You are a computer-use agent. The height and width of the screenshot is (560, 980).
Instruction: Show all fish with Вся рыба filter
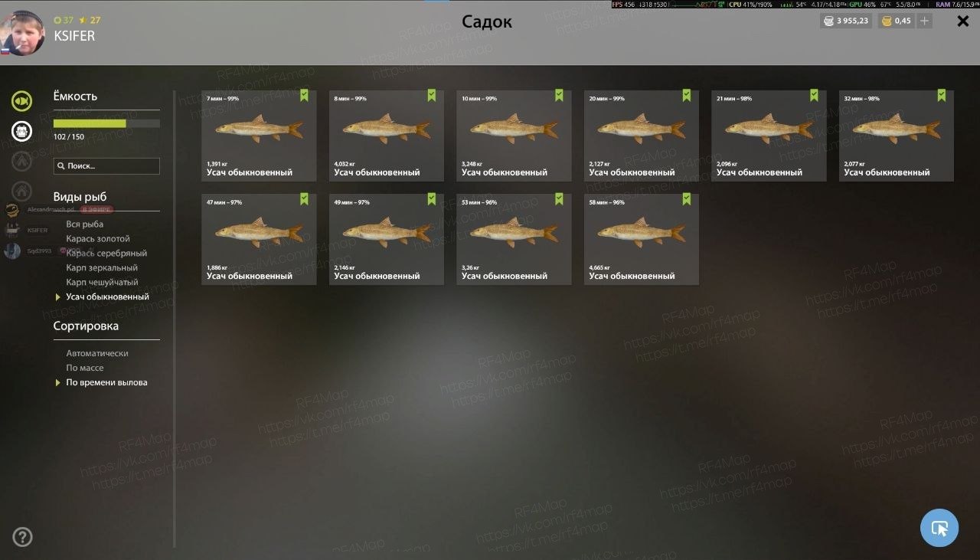[x=84, y=224]
